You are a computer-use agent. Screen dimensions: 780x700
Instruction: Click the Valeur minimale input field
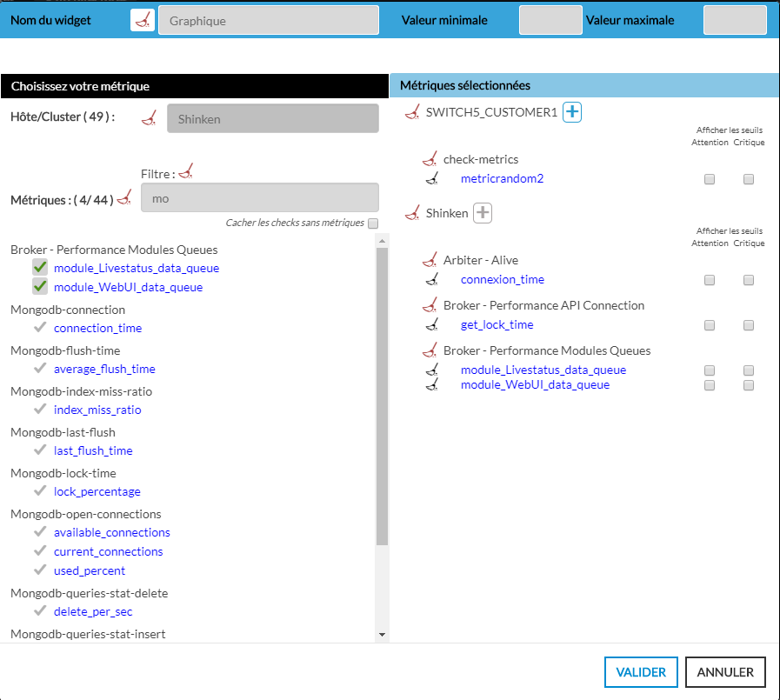(550, 20)
